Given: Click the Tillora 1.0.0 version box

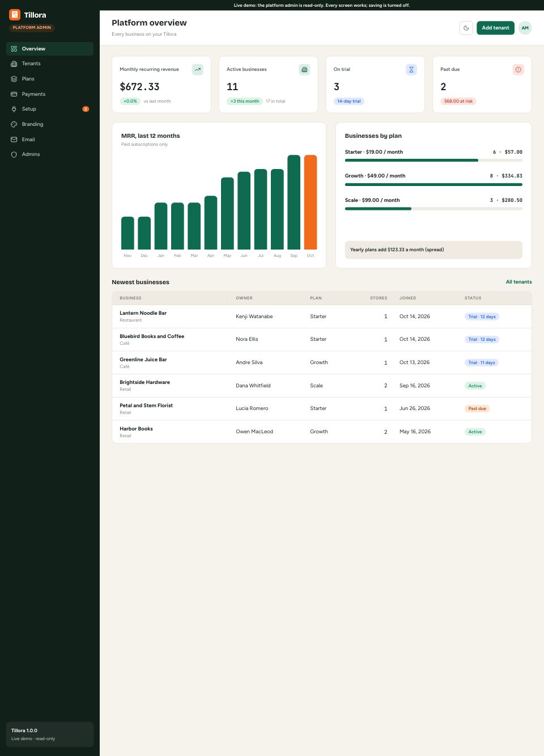Looking at the screenshot, I should 50,734.
